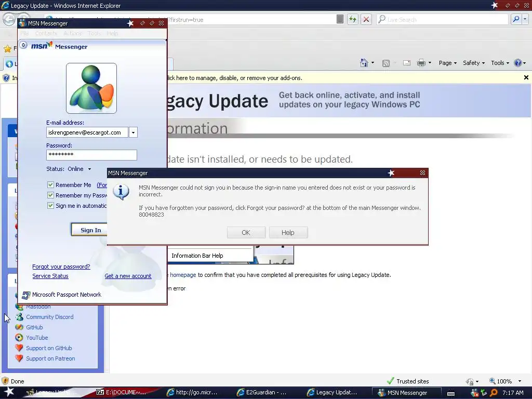Click the RSS feeds icon in IE
The height and width of the screenshot is (399, 532).
[386, 63]
